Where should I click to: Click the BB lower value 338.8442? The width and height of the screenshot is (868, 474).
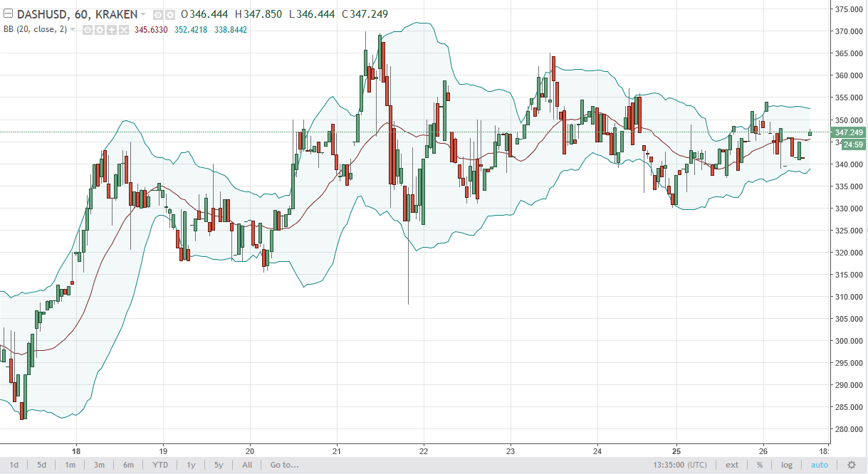click(x=231, y=30)
